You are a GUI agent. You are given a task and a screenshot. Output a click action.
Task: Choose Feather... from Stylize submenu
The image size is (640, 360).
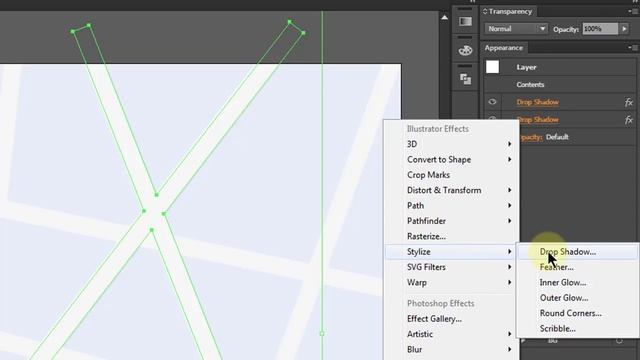578,267
